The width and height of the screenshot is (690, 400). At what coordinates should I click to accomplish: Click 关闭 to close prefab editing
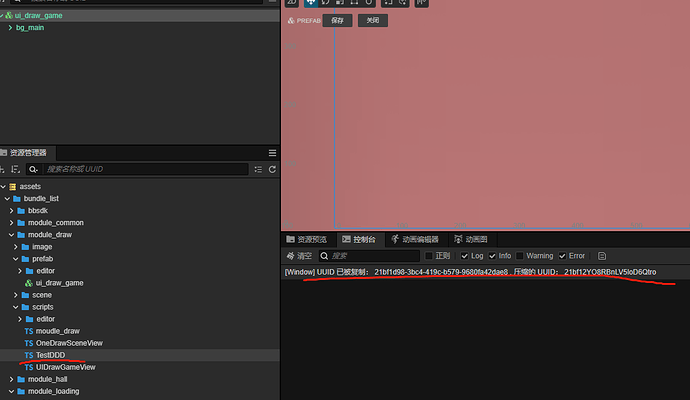point(373,20)
